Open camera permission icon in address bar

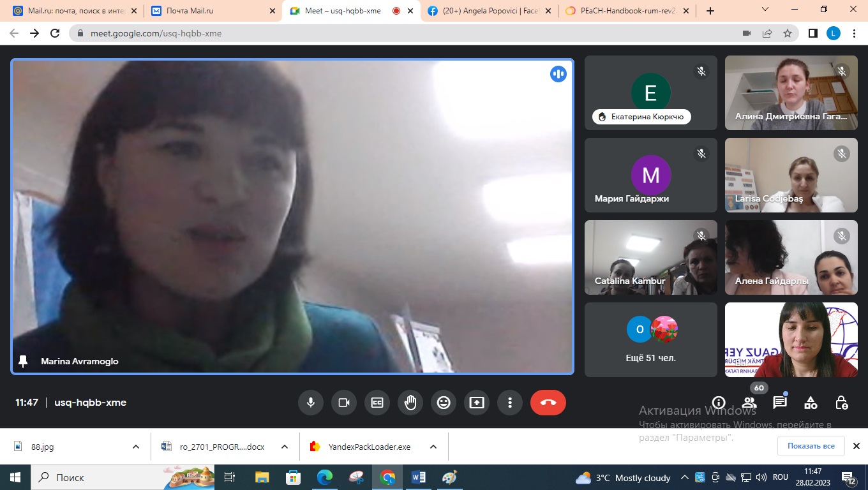pos(746,33)
